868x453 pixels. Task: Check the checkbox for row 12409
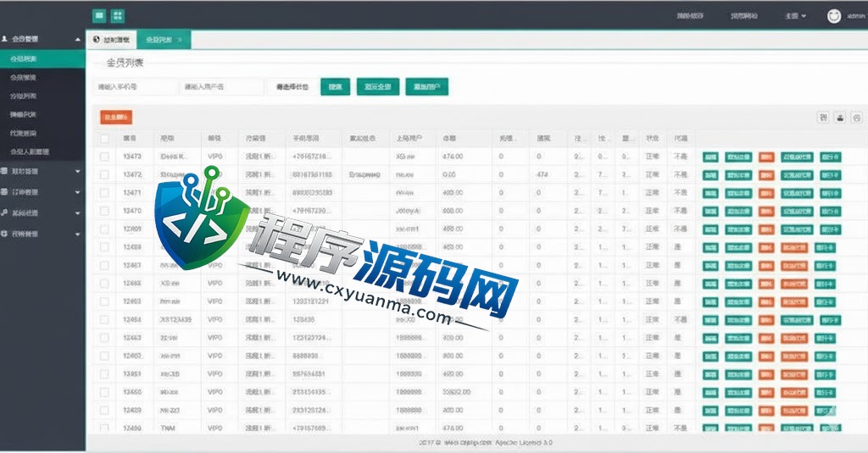[104, 411]
